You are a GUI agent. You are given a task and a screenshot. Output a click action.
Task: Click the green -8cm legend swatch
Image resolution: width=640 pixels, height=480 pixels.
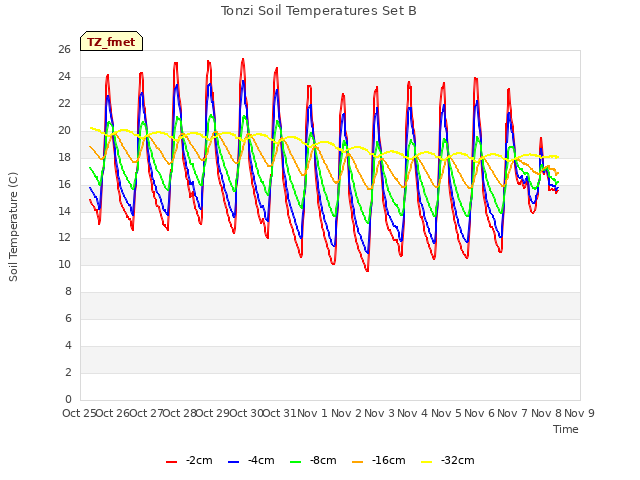click(x=295, y=462)
